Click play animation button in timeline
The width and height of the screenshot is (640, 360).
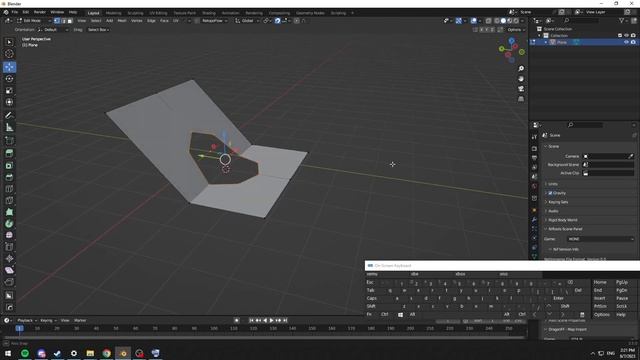pyautogui.click(x=271, y=320)
